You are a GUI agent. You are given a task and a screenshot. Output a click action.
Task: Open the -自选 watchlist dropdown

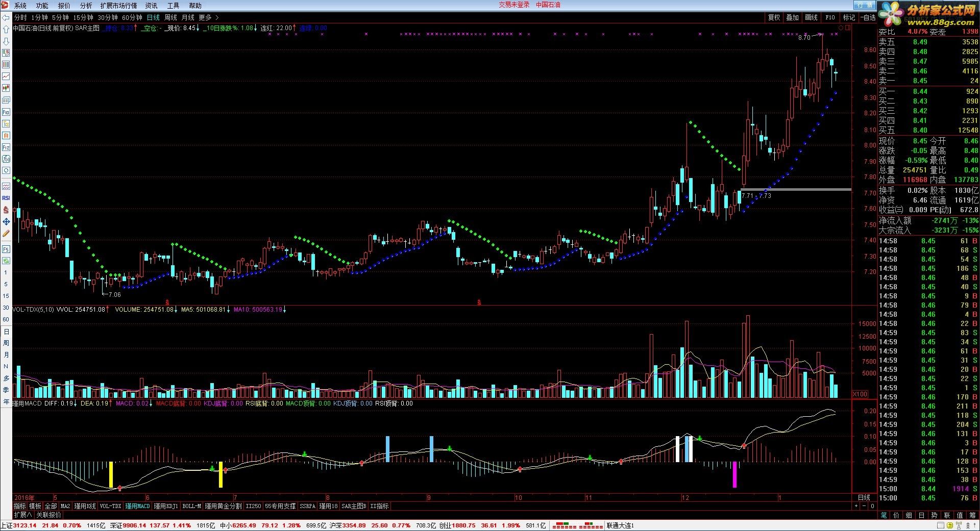click(868, 17)
